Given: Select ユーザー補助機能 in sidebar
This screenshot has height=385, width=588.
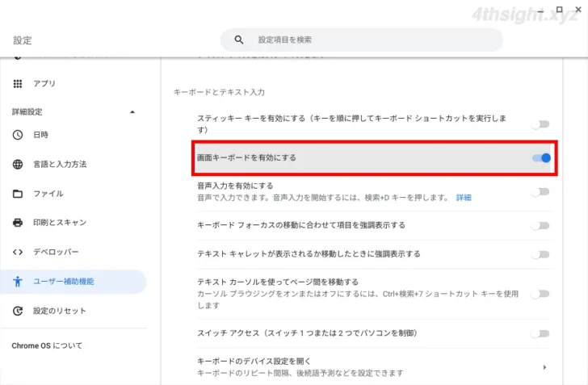Looking at the screenshot, I should [73, 282].
